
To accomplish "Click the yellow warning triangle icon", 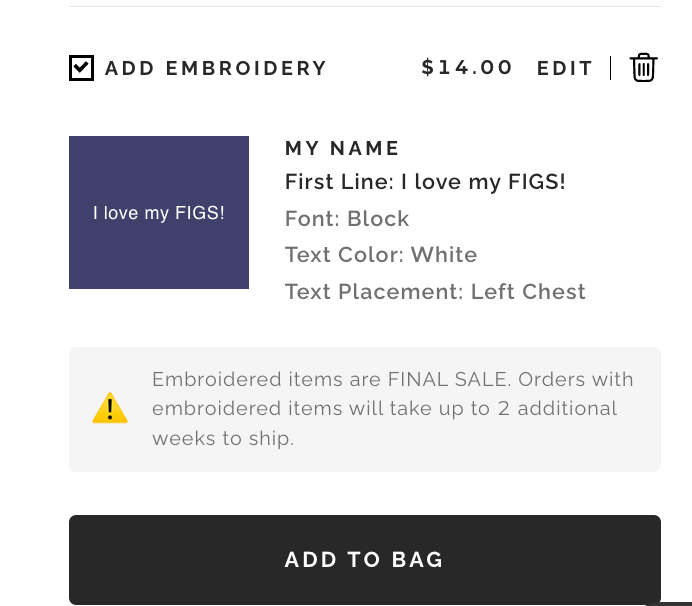I will click(x=110, y=409).
